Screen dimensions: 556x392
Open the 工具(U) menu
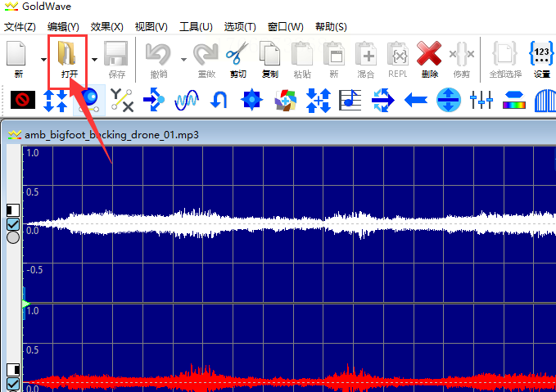pos(196,27)
